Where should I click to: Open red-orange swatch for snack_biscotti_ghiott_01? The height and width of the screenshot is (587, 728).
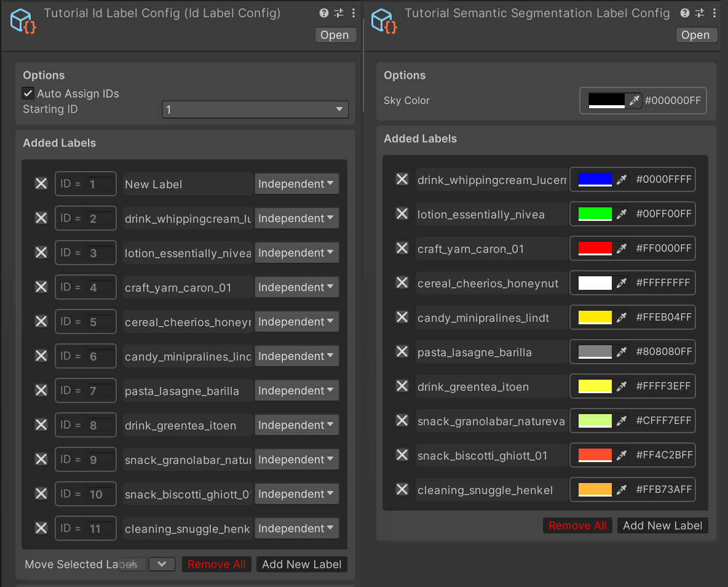click(595, 455)
